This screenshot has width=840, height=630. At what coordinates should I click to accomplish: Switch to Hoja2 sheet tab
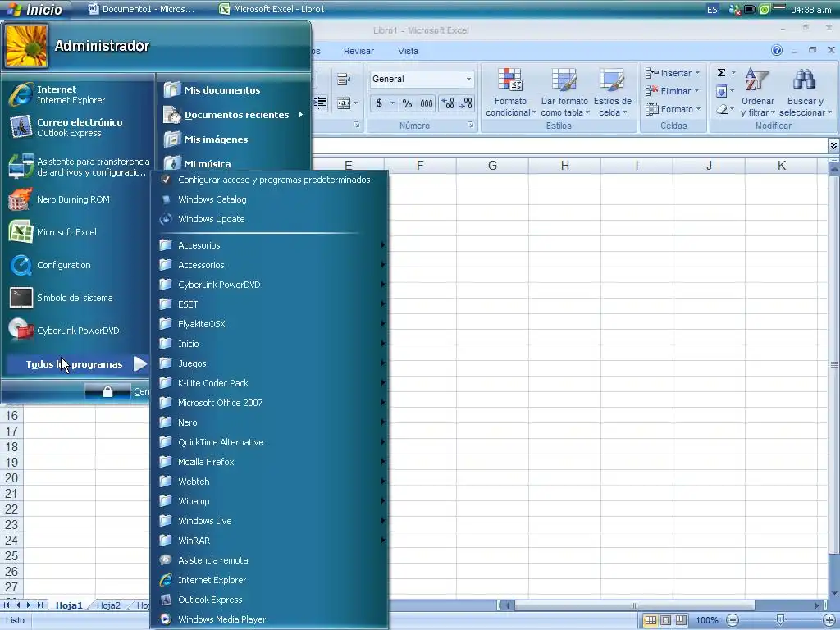pos(108,605)
